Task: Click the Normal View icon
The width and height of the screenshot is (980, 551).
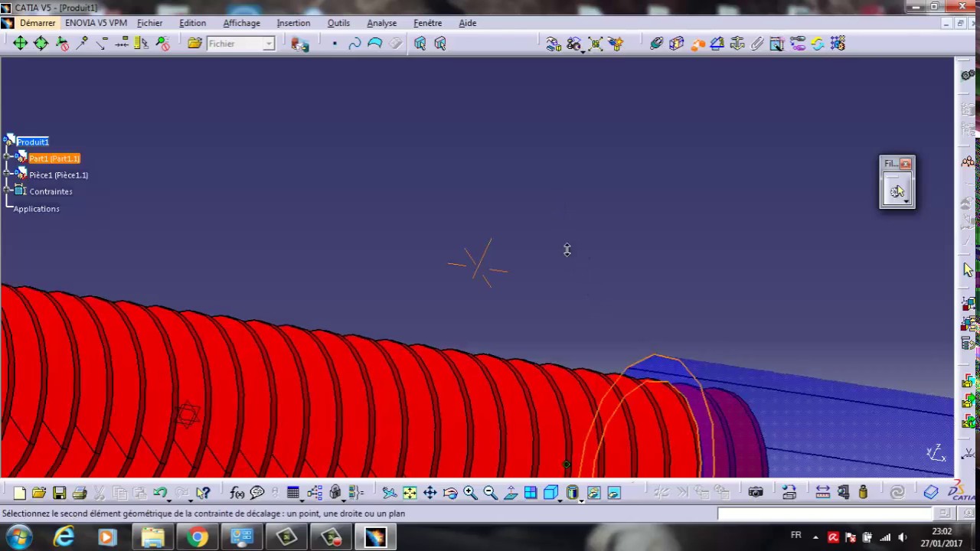Action: [x=511, y=493]
